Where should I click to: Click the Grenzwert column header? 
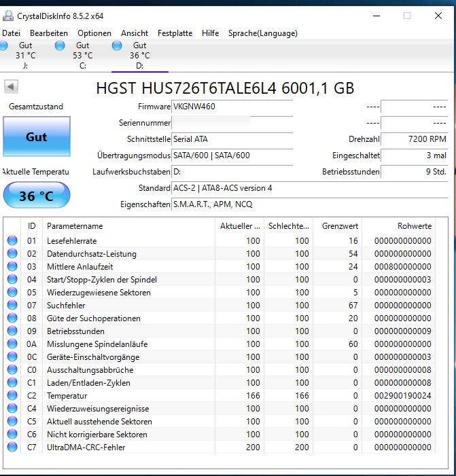click(338, 226)
